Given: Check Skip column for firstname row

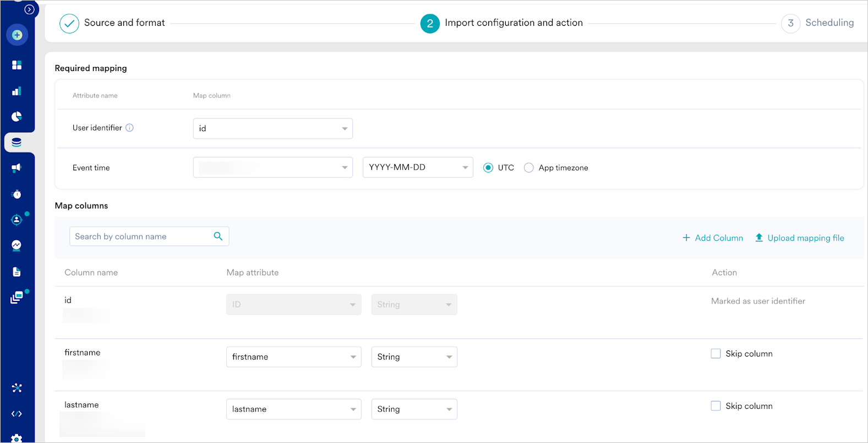Looking at the screenshot, I should click(716, 354).
